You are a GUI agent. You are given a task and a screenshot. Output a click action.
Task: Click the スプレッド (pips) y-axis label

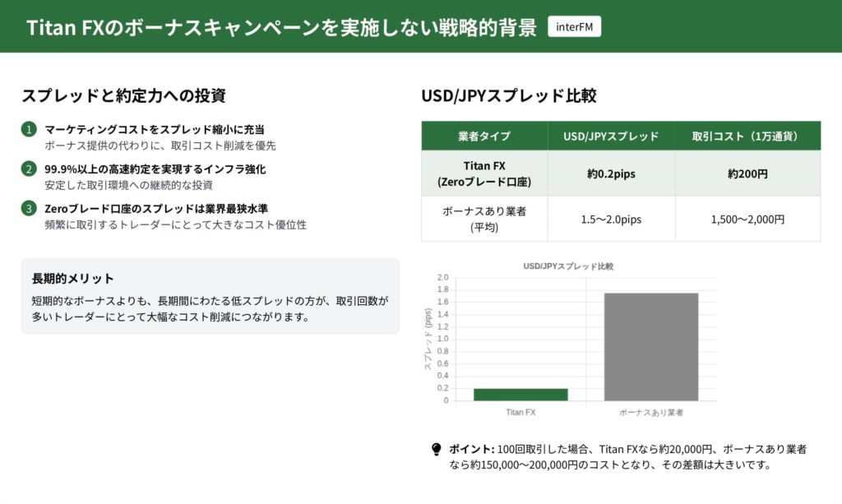(428, 340)
